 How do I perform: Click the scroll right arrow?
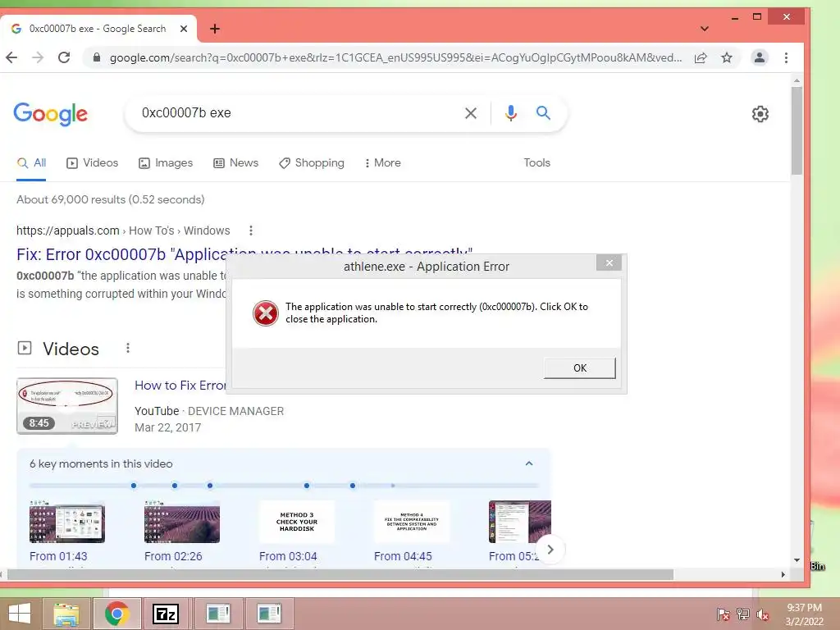[x=783, y=574]
